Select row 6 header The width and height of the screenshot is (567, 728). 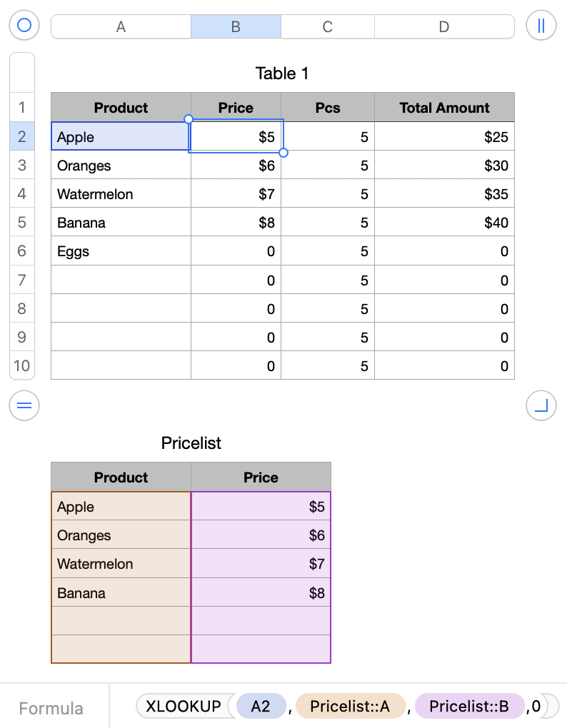[21, 251]
